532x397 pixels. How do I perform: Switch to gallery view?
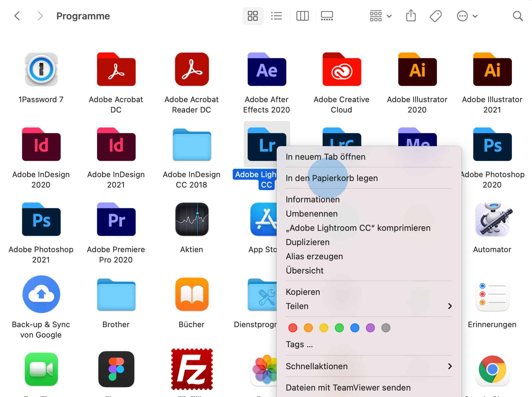tap(327, 16)
